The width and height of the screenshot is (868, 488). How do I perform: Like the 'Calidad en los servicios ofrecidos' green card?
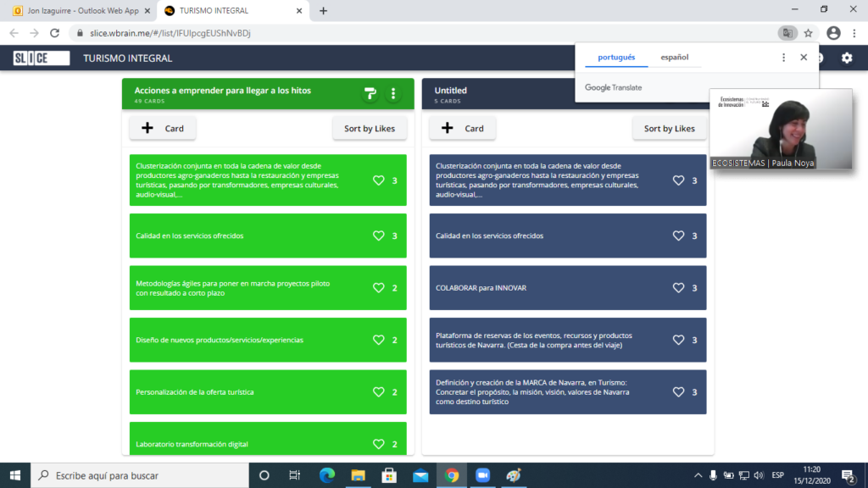(379, 236)
